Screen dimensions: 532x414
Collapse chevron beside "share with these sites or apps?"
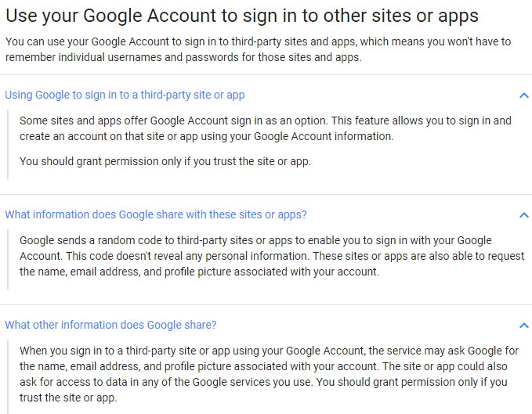pyautogui.click(x=524, y=214)
